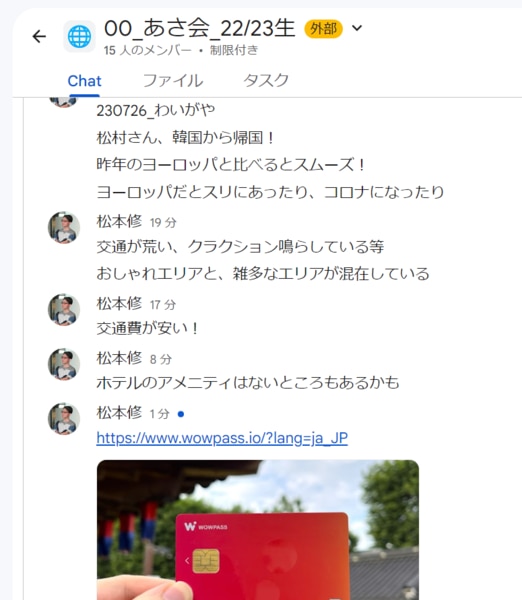Open the WOWPASS card image preview
The width and height of the screenshot is (522, 600).
click(x=258, y=530)
